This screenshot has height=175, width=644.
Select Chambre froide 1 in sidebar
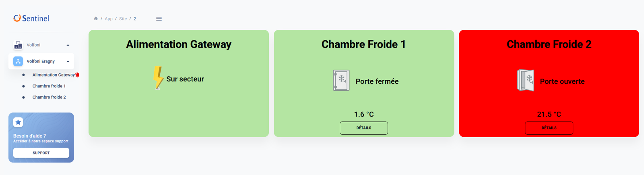[49, 86]
